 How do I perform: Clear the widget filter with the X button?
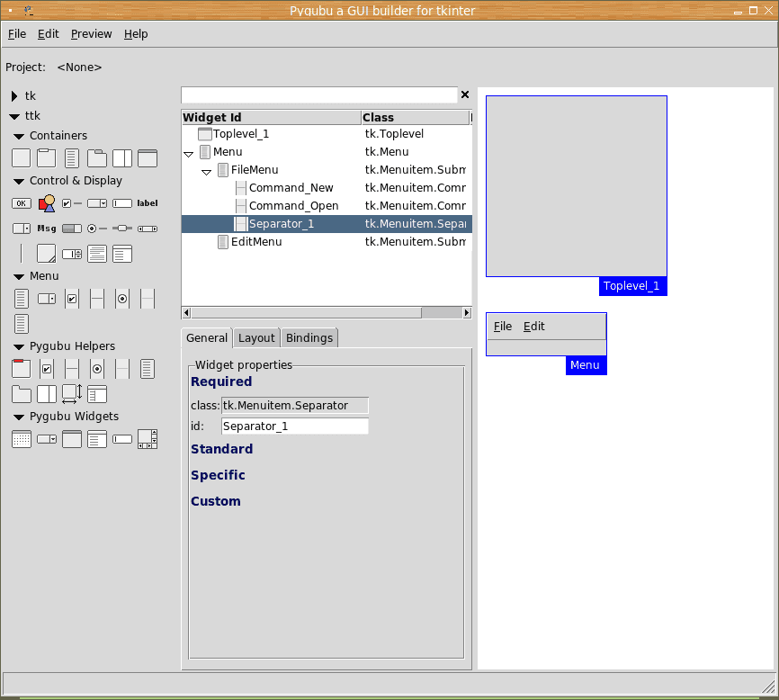point(465,94)
